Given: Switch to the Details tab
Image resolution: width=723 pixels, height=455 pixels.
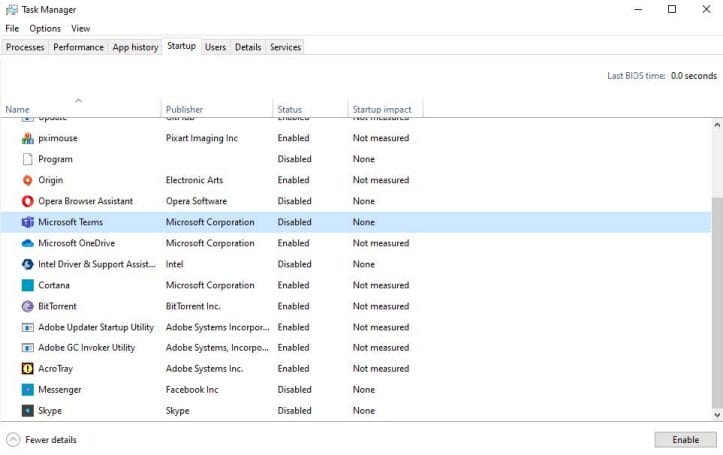Looking at the screenshot, I should click(x=248, y=47).
